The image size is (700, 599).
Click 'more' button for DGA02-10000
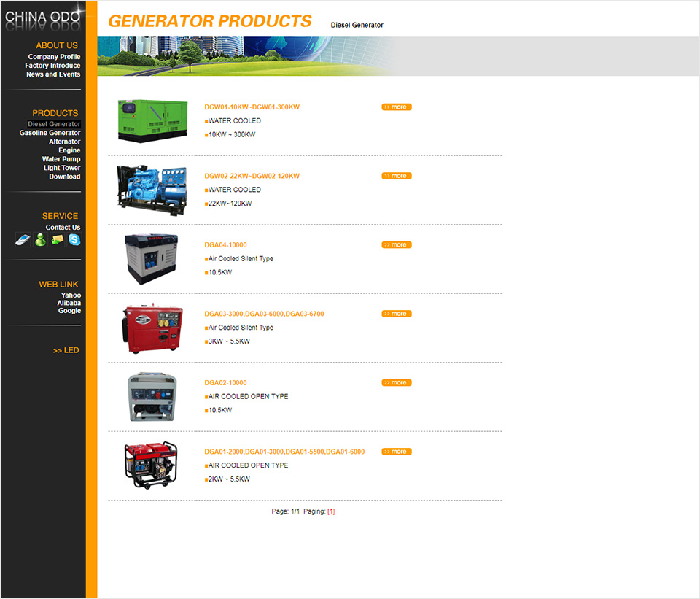click(396, 383)
